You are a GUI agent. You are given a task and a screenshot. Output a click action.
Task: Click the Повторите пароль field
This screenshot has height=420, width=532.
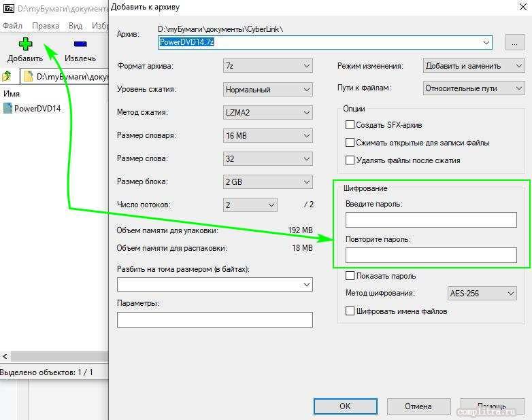click(431, 255)
